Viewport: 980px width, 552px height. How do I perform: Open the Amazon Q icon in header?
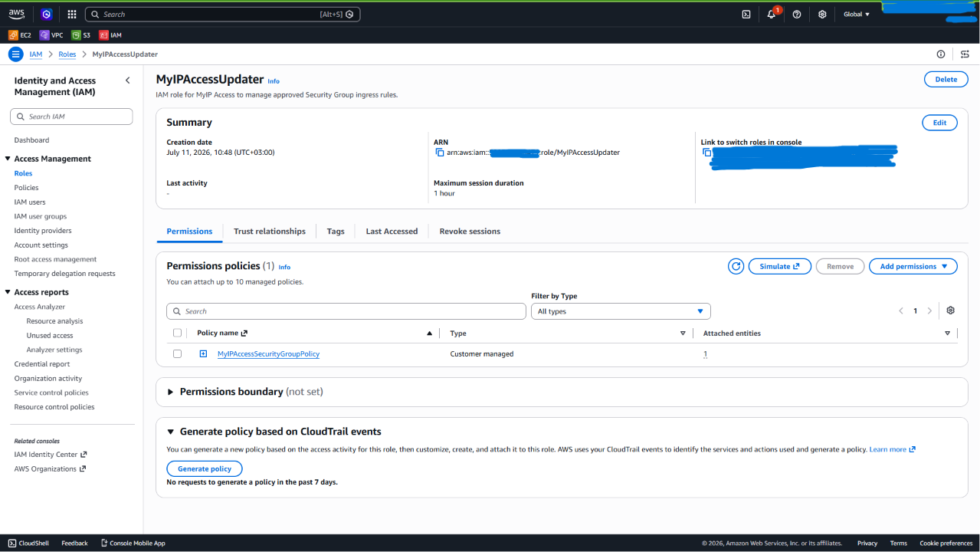47,14
